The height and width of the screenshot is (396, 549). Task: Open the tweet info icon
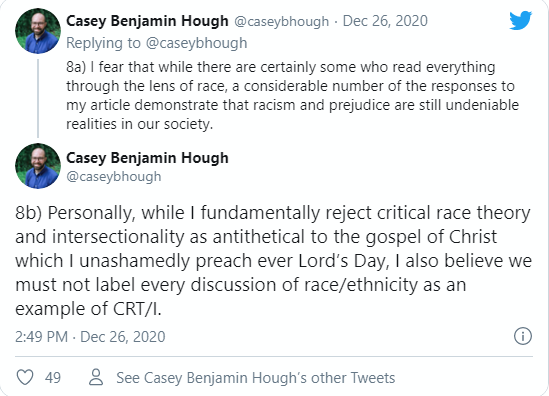(523, 336)
